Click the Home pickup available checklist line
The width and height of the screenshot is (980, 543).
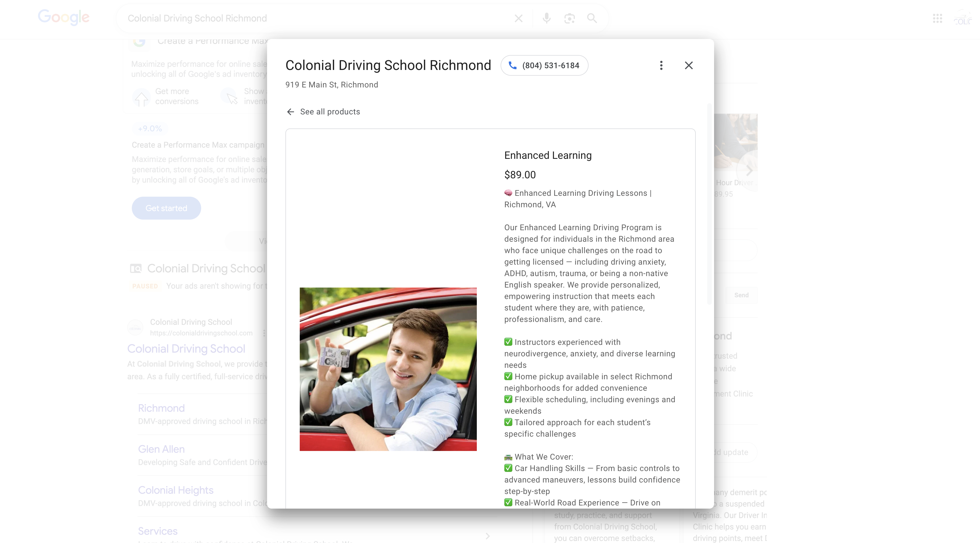pyautogui.click(x=588, y=382)
